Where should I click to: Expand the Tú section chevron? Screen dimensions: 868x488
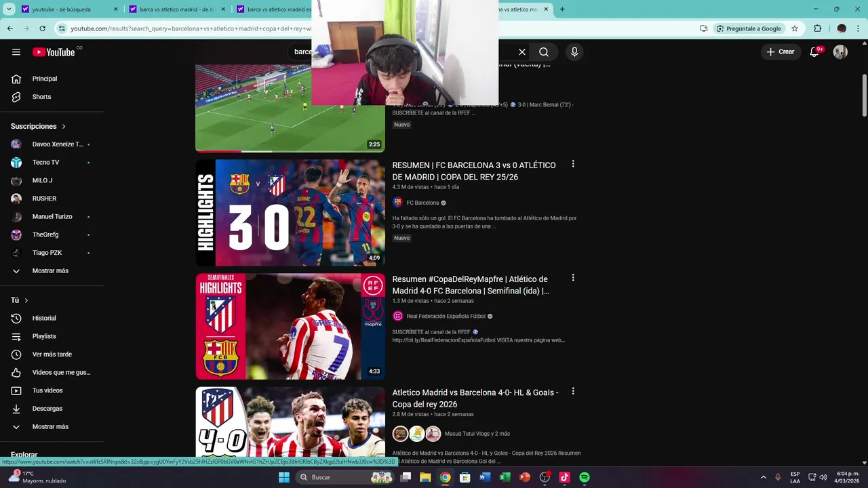point(26,300)
